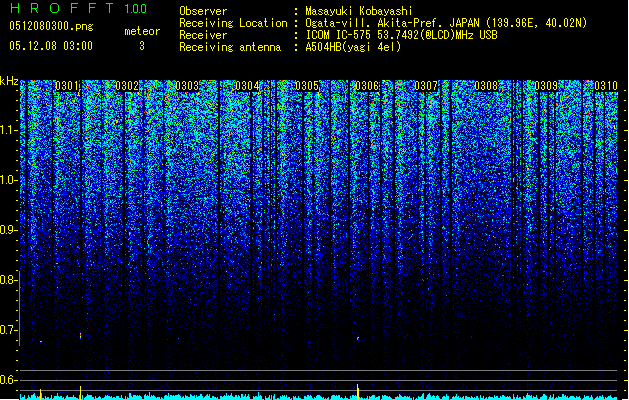This screenshot has height=400, width=629.
Task: Click the tall yellow intensity spike below 0306
Action: pos(358,392)
